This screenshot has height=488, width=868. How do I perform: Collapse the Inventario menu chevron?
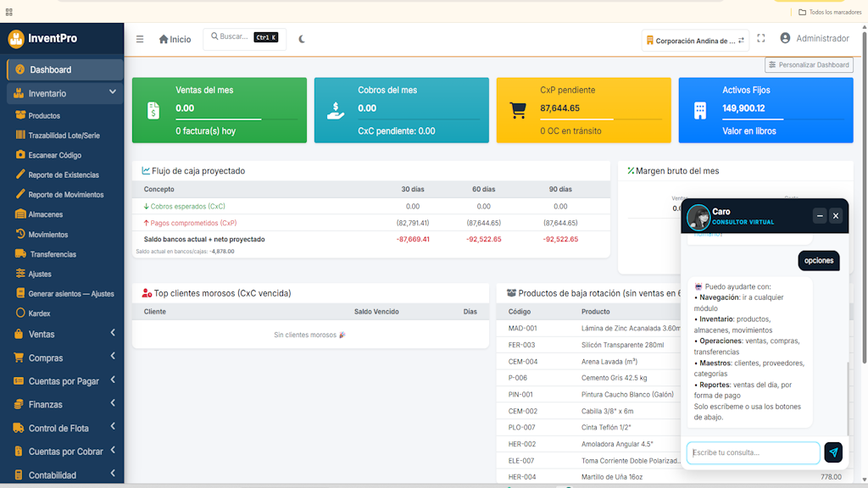(113, 92)
